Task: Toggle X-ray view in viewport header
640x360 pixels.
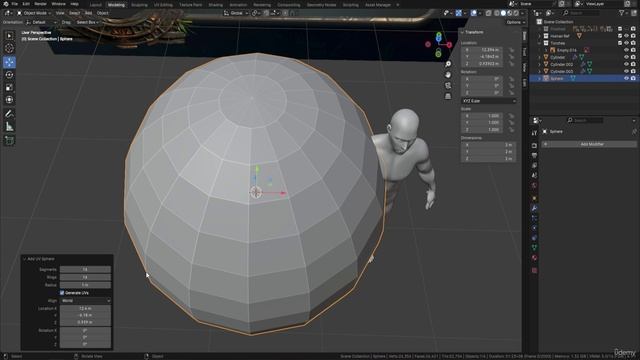Action: pyautogui.click(x=489, y=13)
